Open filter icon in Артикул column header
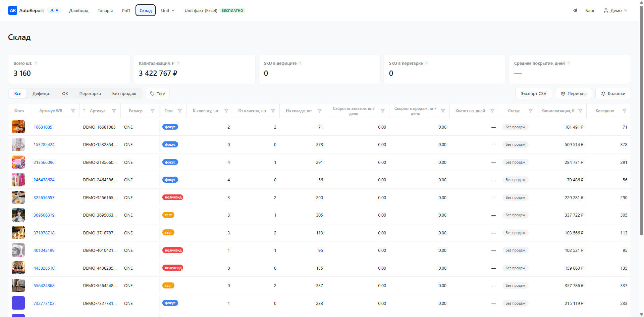The width and height of the screenshot is (644, 317). click(x=114, y=111)
